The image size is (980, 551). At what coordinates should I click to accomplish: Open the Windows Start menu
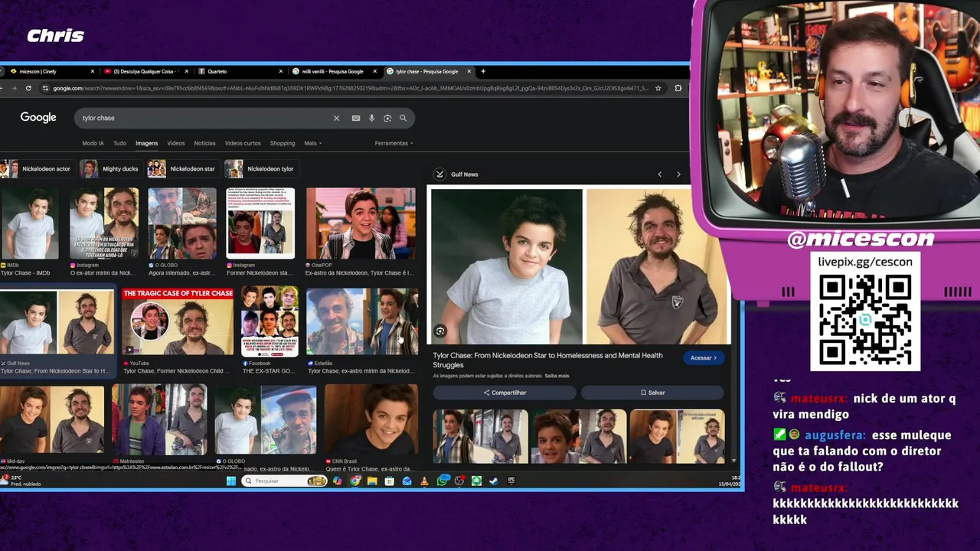pos(231,481)
